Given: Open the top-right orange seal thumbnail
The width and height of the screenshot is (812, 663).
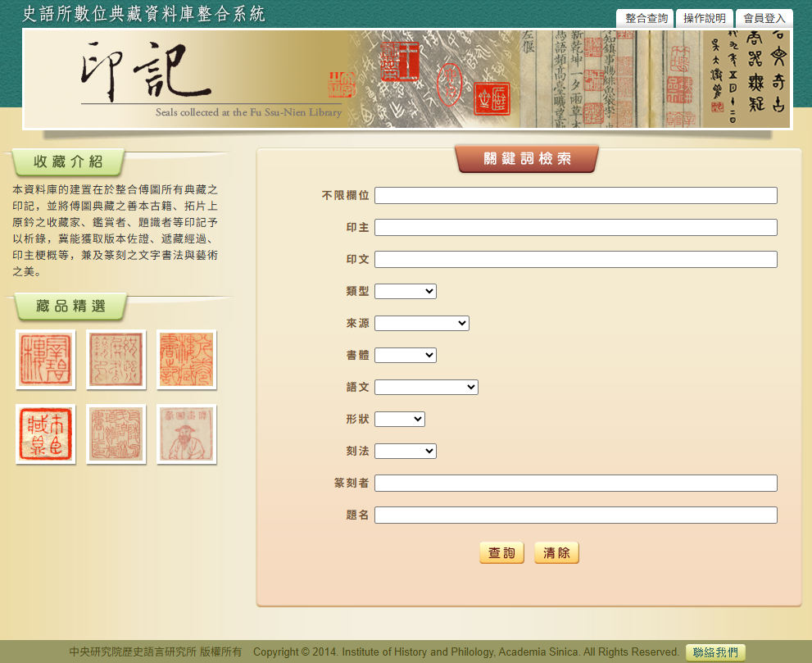Looking at the screenshot, I should 187,360.
